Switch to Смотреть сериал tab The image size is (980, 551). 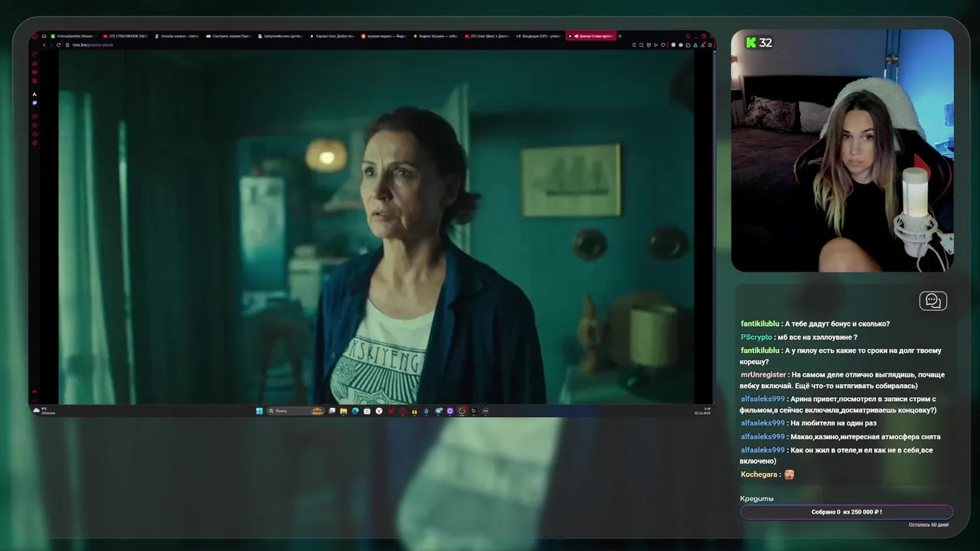pos(230,36)
